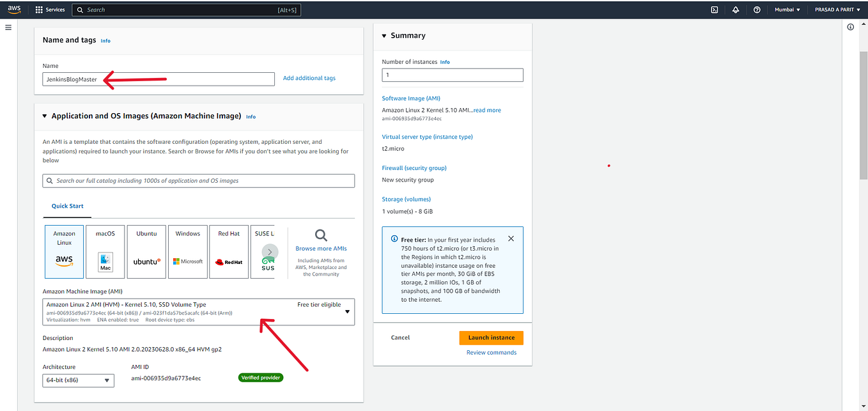Select the Ubuntu OS tile
The width and height of the screenshot is (868, 411).
point(146,251)
